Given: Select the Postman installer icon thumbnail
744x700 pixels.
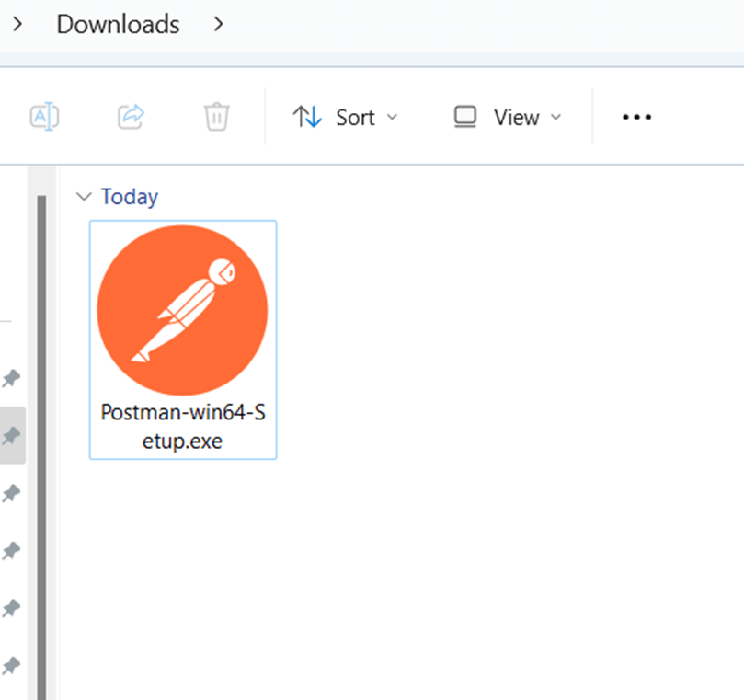Looking at the screenshot, I should 183,310.
